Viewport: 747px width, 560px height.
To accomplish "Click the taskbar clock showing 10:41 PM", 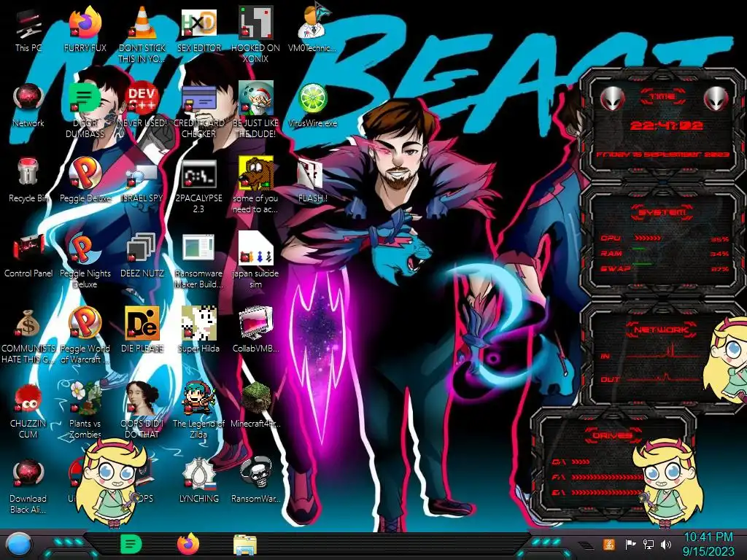I will 708,544.
